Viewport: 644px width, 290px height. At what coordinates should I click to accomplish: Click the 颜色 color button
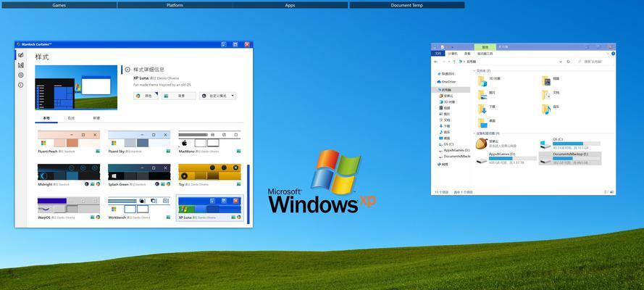(x=146, y=96)
